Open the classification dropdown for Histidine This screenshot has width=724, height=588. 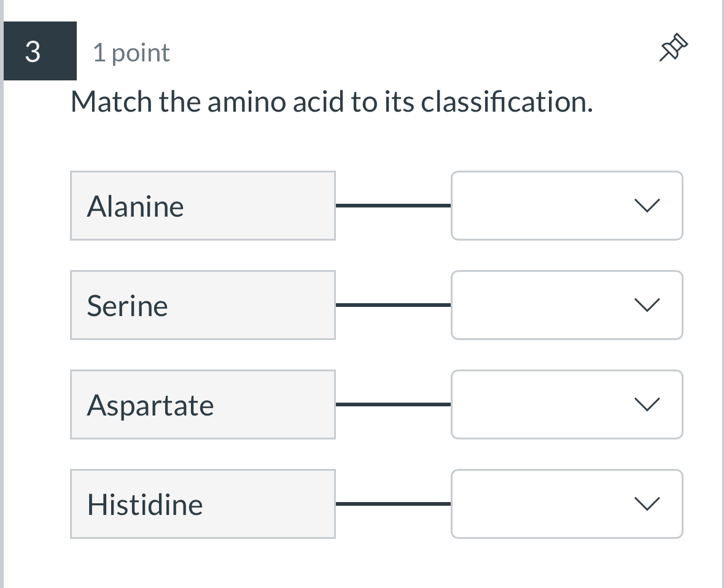point(566,504)
